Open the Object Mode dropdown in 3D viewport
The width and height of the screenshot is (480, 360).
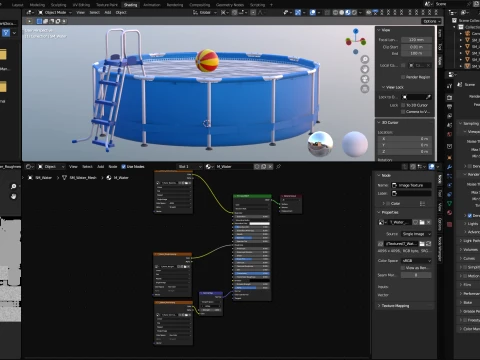55,12
